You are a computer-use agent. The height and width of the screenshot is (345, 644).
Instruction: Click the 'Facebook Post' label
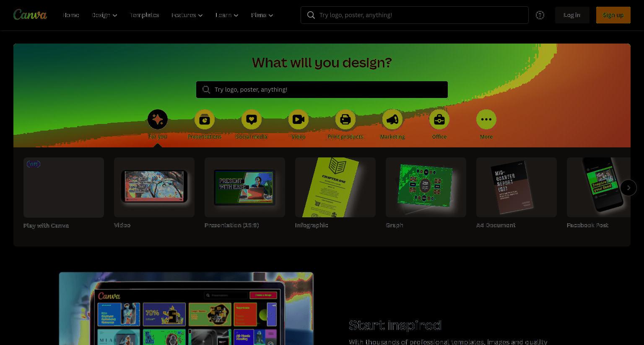[x=587, y=225]
